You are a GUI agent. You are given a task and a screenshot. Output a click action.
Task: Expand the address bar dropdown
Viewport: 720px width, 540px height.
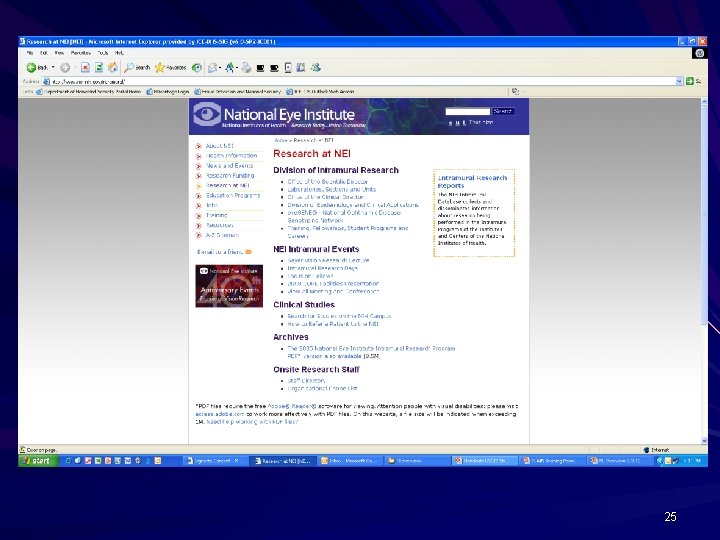coord(680,81)
